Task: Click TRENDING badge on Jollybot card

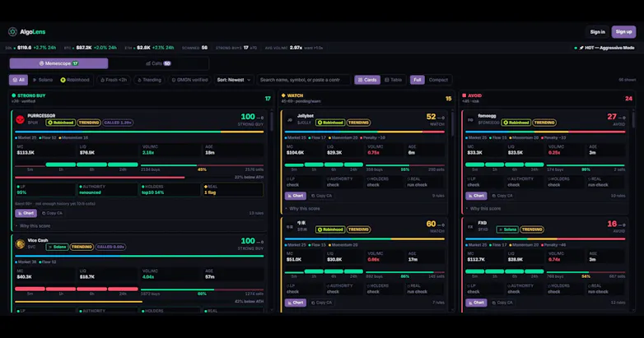Action: 358,123
